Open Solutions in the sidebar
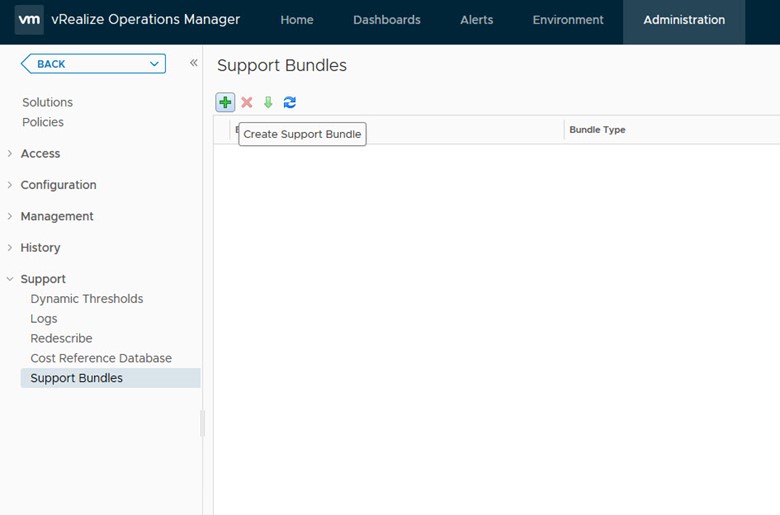This screenshot has width=780, height=515. point(47,103)
